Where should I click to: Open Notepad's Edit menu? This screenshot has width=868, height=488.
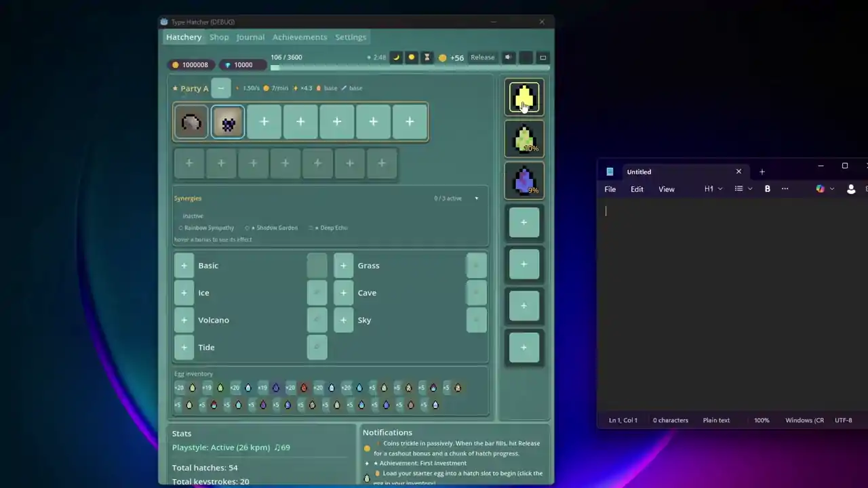point(637,189)
